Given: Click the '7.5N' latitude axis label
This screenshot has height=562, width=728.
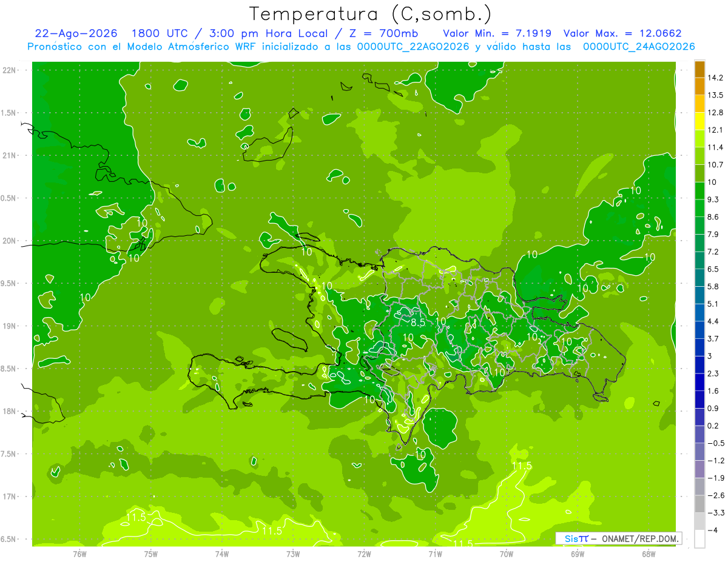Looking at the screenshot, I should pos(9,453).
